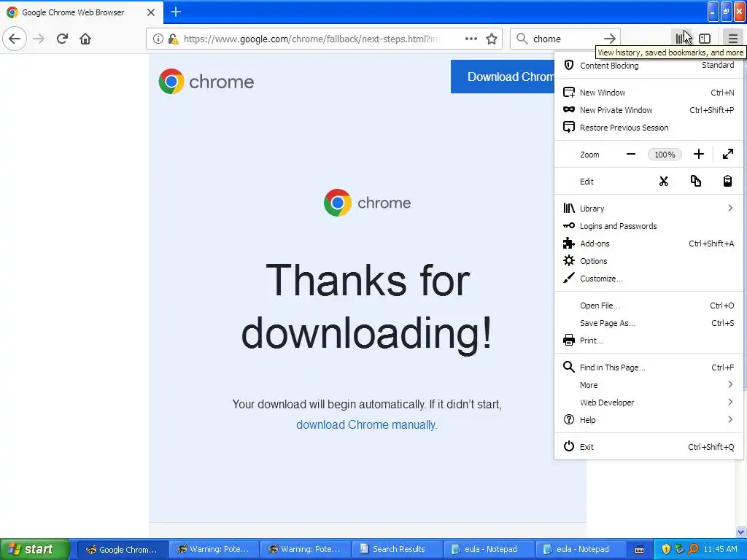This screenshot has height=560, width=747.
Task: Reset zoom via the 100% label
Action: (x=665, y=155)
